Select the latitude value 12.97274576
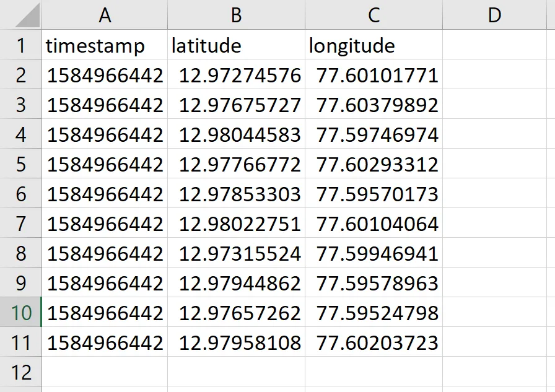 coord(237,75)
